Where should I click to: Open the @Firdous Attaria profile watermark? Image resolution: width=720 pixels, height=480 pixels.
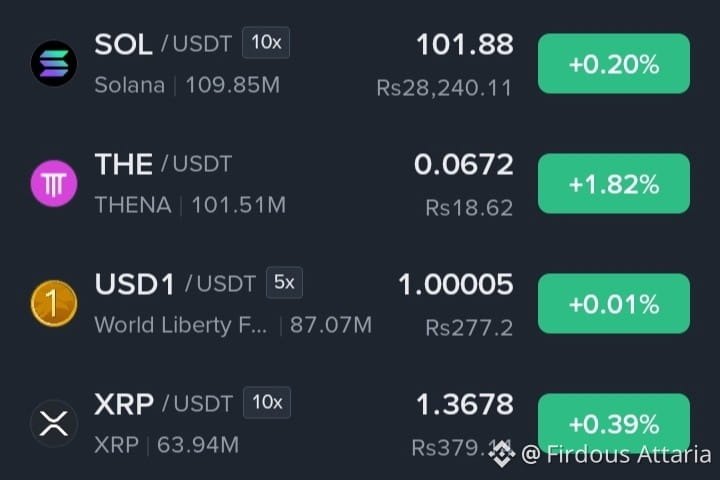tap(616, 454)
